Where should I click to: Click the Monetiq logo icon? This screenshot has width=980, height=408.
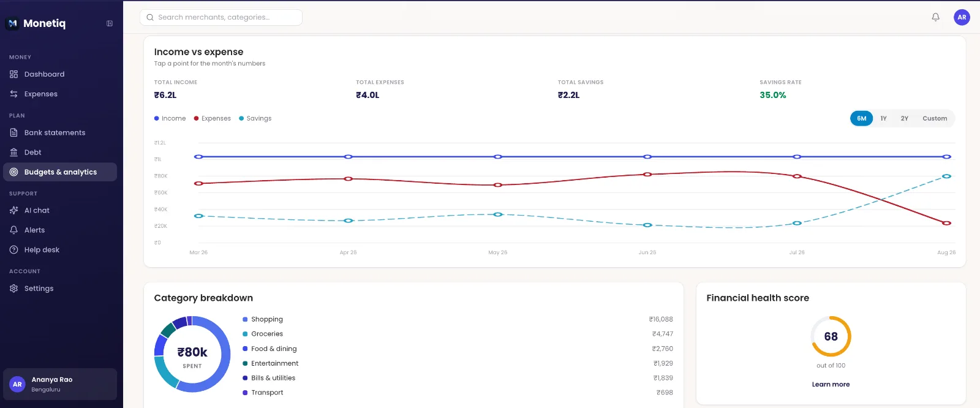(x=12, y=23)
